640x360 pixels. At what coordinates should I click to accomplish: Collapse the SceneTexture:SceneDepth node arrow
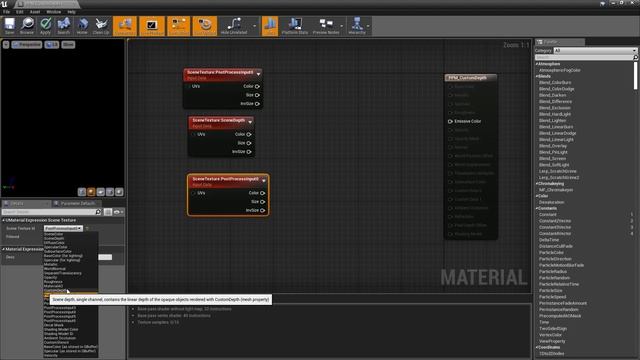click(x=250, y=122)
